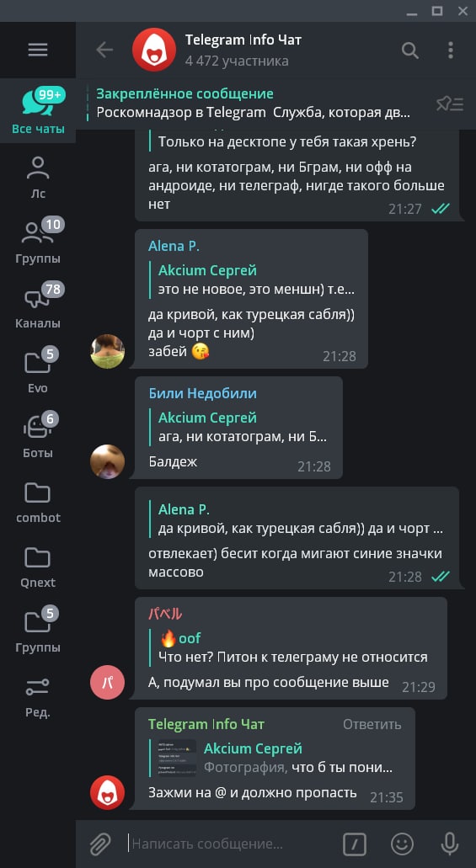The height and width of the screenshot is (868, 476).
Task: Open the combot folder
Action: tap(38, 500)
